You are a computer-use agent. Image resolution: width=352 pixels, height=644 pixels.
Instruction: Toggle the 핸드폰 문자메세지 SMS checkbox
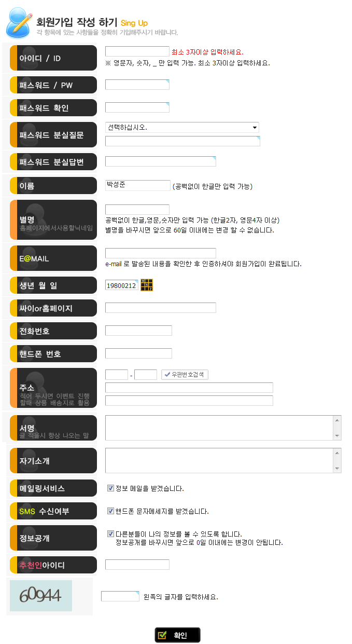click(110, 511)
